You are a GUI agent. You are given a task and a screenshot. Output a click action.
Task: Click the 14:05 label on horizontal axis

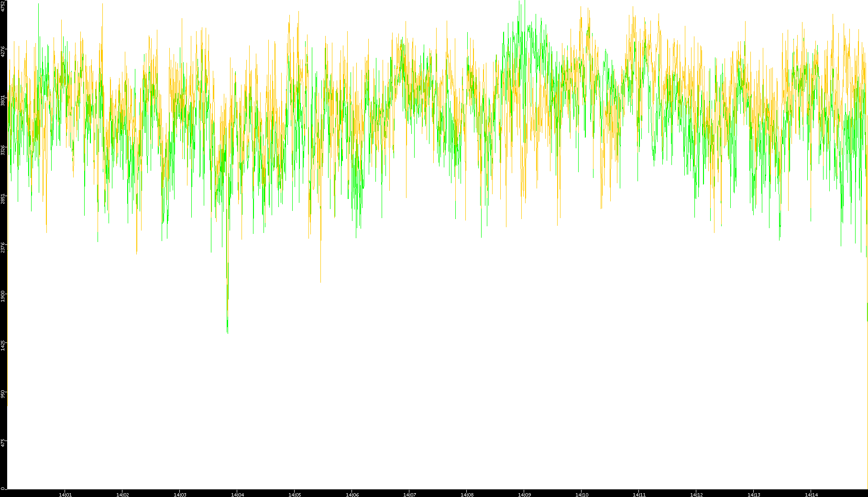click(295, 495)
